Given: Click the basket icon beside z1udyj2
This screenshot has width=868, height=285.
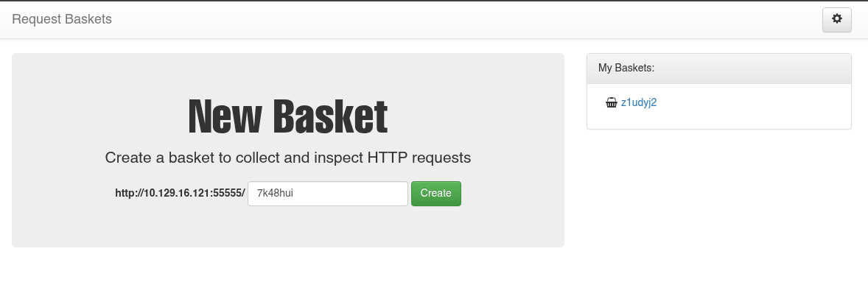Looking at the screenshot, I should 611,102.
